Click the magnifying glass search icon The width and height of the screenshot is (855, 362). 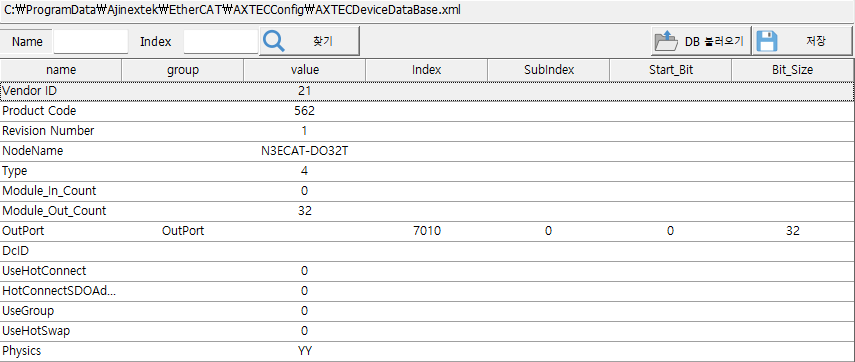[x=274, y=41]
